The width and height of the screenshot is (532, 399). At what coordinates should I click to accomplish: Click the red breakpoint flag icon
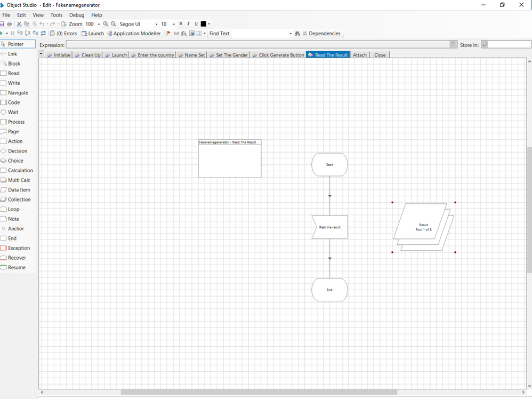click(x=168, y=33)
